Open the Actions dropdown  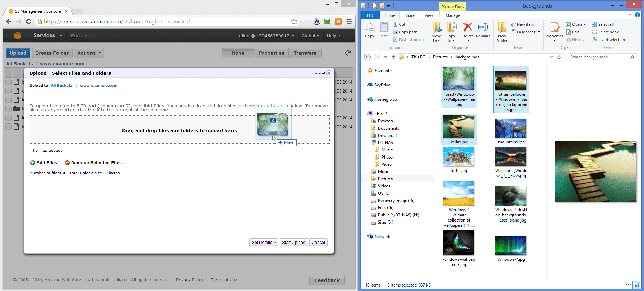[89, 53]
